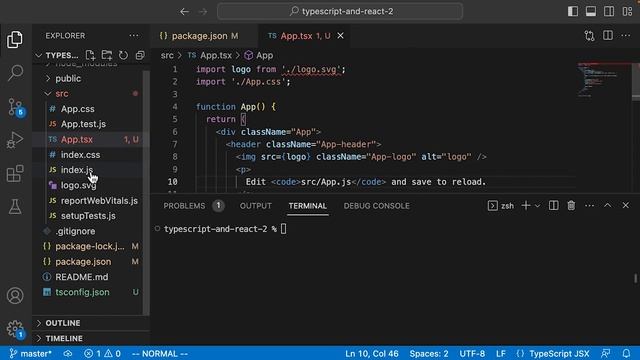Open Explorer views and more actions menu
Viewport: 640px width, 360px height.
[x=134, y=36]
